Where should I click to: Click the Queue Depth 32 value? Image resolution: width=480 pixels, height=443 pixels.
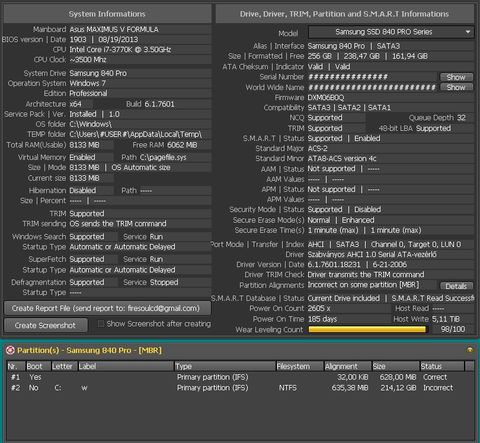click(461, 118)
